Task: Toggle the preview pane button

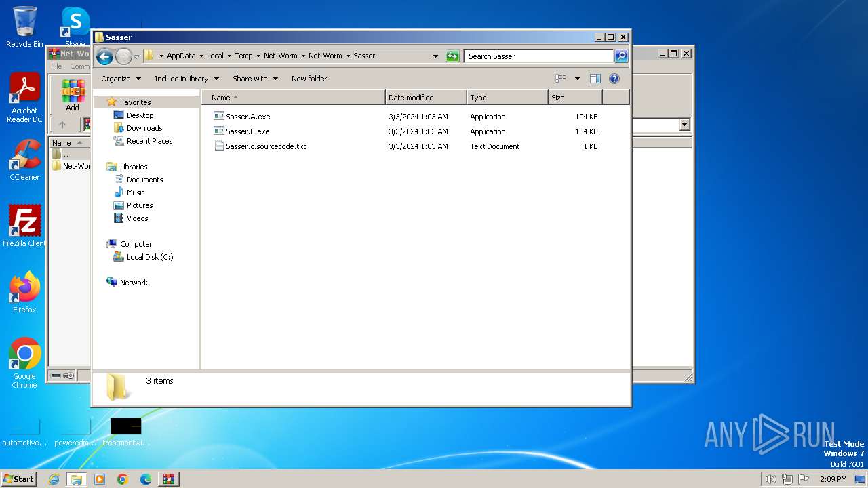Action: point(595,79)
